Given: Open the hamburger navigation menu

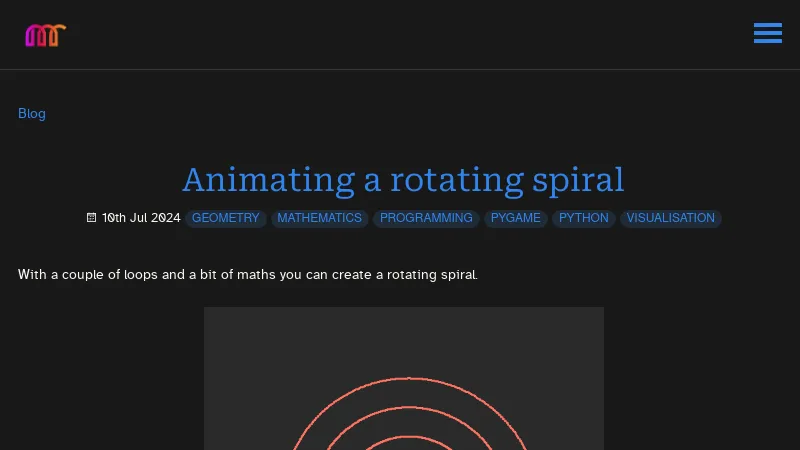Looking at the screenshot, I should tap(767, 33).
